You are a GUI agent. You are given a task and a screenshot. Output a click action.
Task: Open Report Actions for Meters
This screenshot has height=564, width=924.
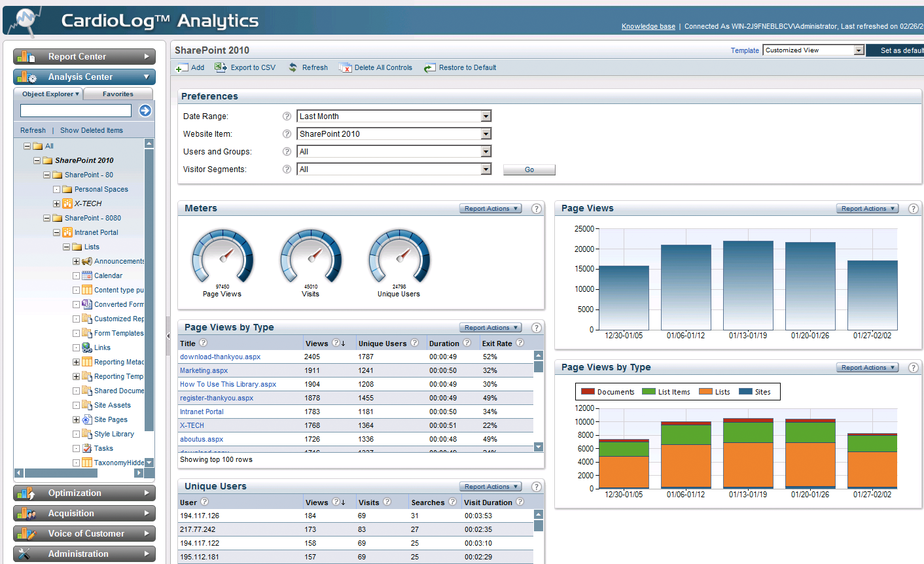(491, 209)
